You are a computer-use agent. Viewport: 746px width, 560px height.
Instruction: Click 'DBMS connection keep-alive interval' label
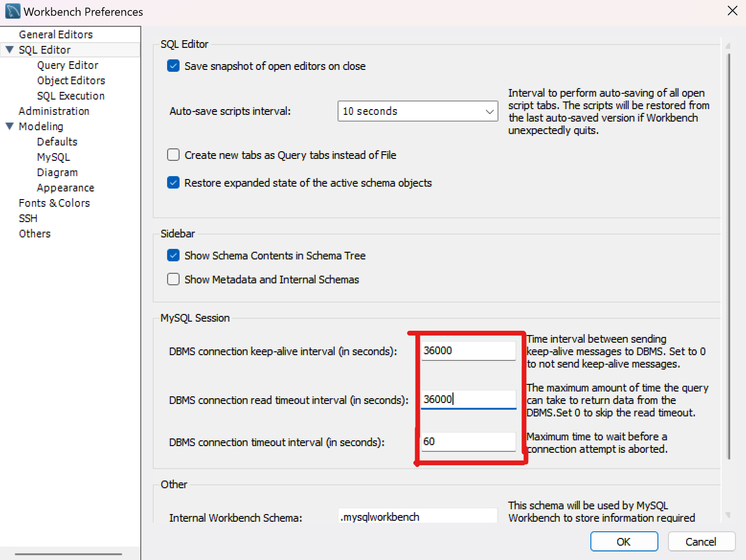pyautogui.click(x=283, y=351)
